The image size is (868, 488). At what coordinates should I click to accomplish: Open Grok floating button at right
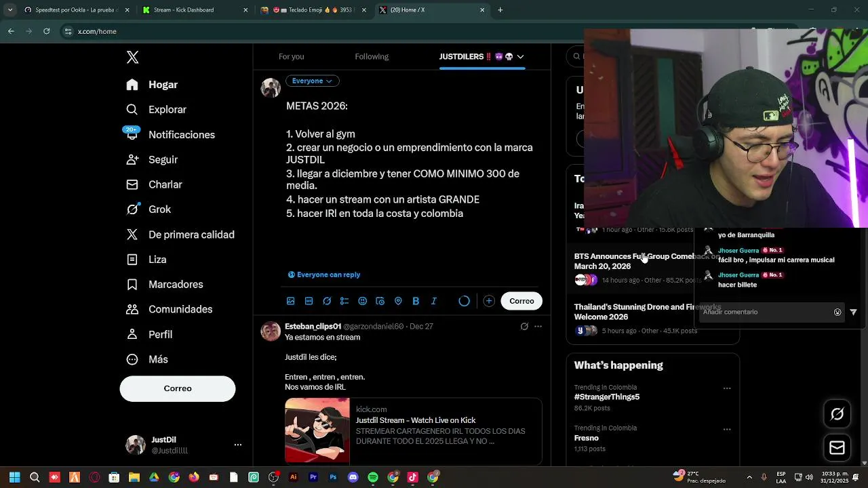[x=837, y=414]
